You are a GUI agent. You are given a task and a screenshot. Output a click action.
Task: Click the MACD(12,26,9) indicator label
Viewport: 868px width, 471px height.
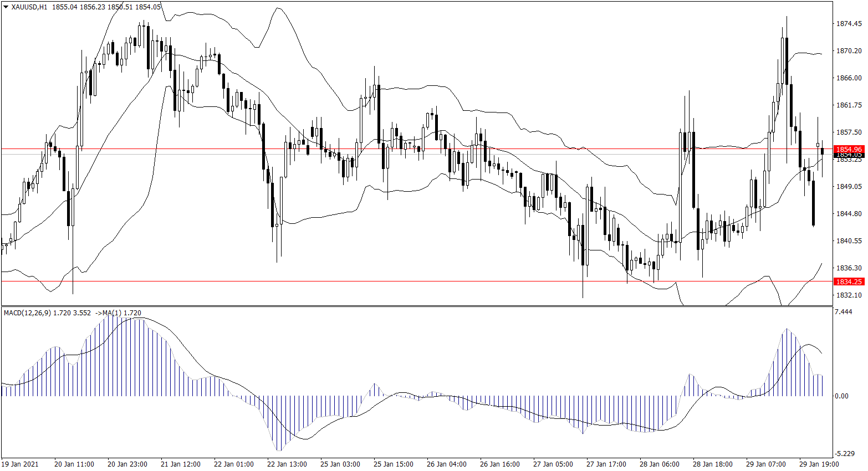[27, 313]
